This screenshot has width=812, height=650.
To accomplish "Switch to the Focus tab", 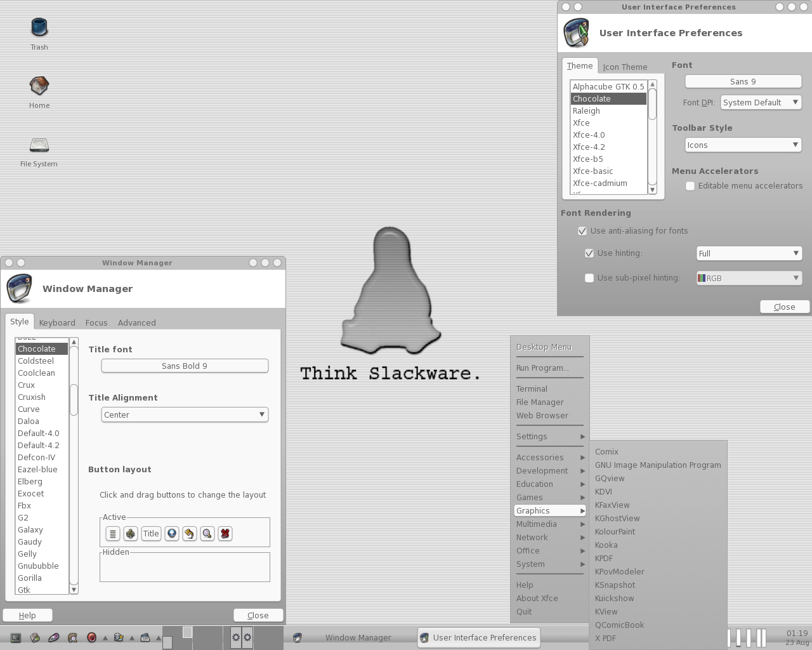I will click(96, 322).
